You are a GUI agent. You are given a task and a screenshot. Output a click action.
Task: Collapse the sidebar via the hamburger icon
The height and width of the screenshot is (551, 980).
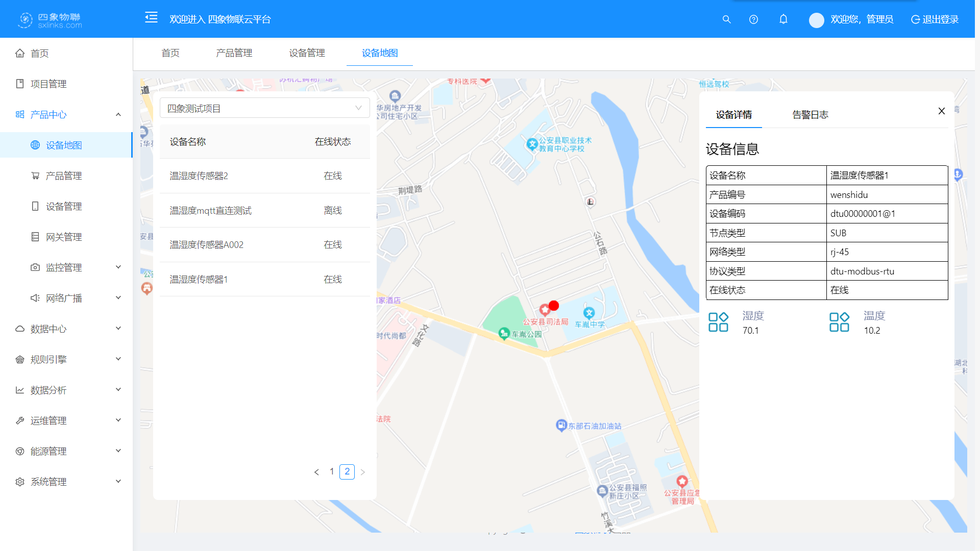(151, 18)
